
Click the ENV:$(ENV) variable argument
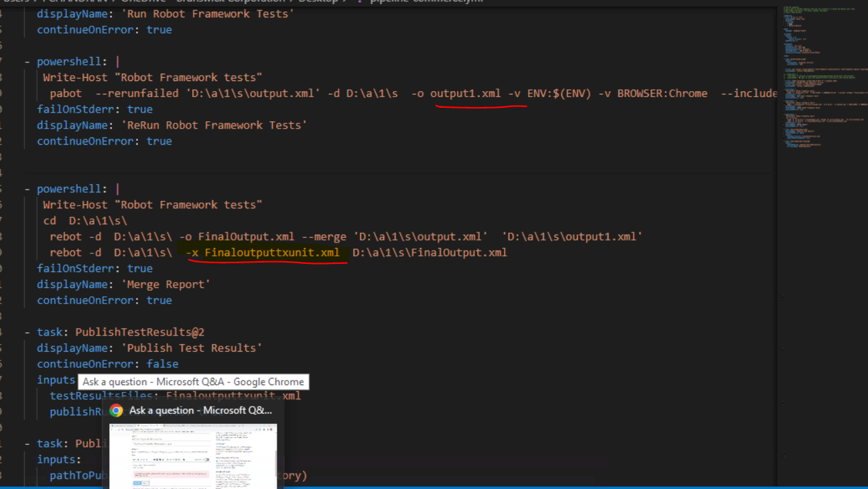click(559, 93)
